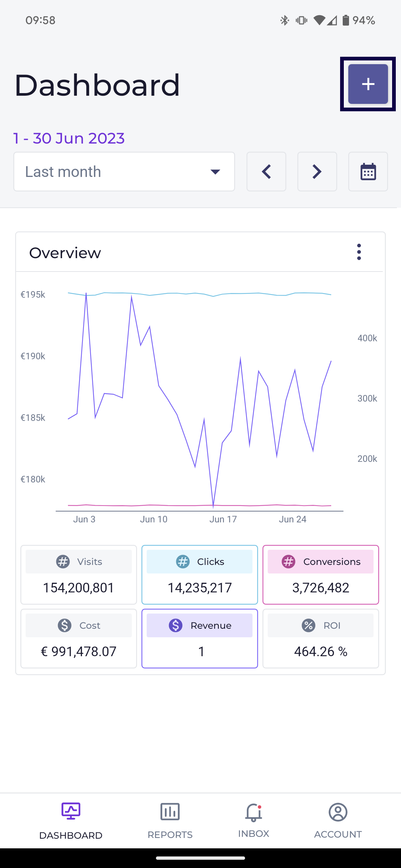
Task: Advance to next date period
Action: 317,172
